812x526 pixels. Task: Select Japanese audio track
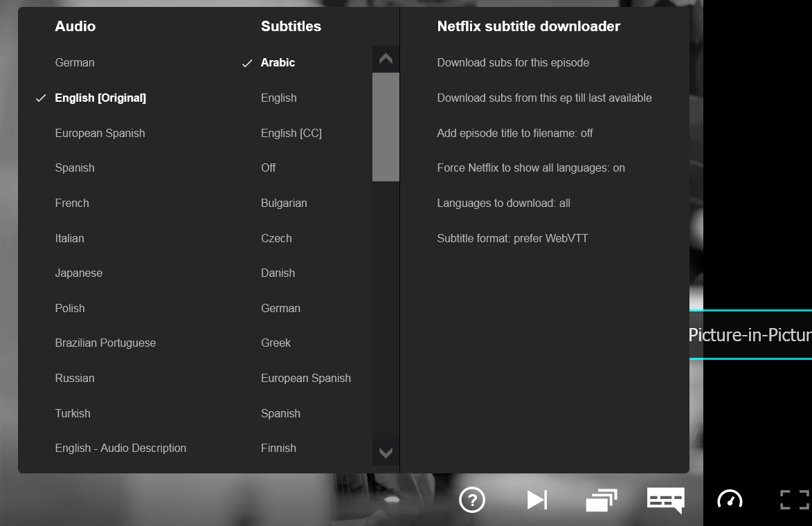coord(78,273)
